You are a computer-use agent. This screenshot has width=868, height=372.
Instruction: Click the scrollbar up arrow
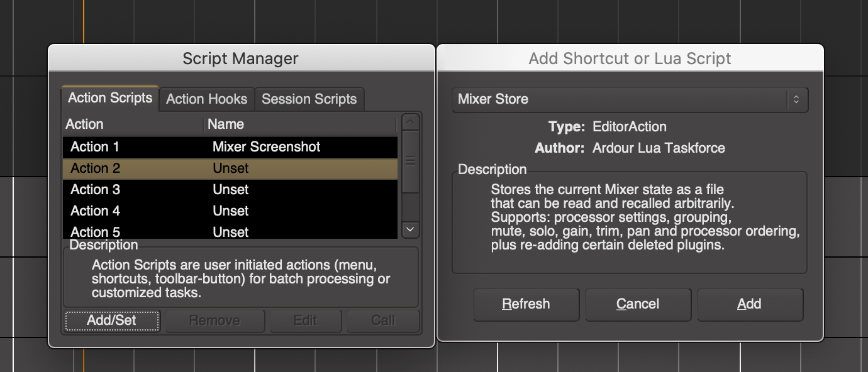pos(410,120)
